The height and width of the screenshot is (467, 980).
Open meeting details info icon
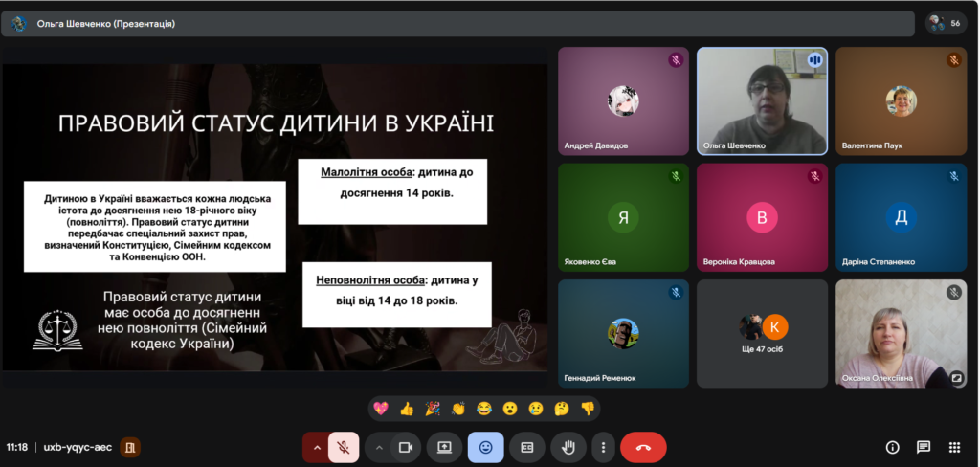(892, 447)
